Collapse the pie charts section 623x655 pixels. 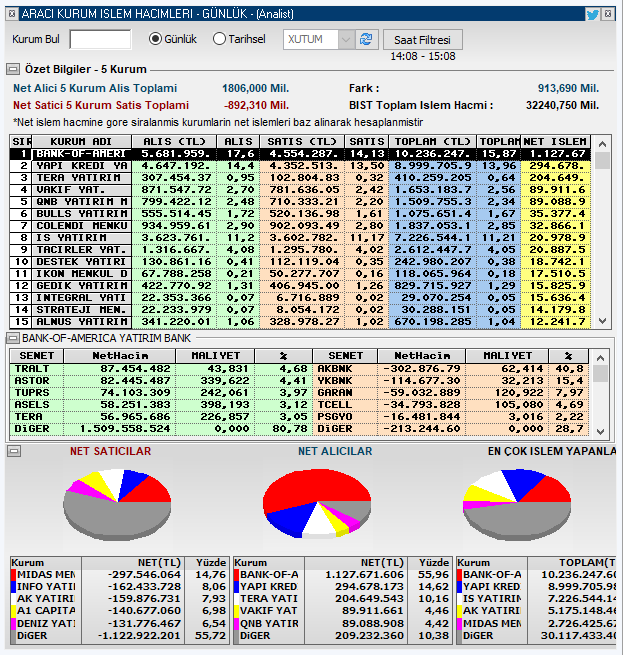14,451
